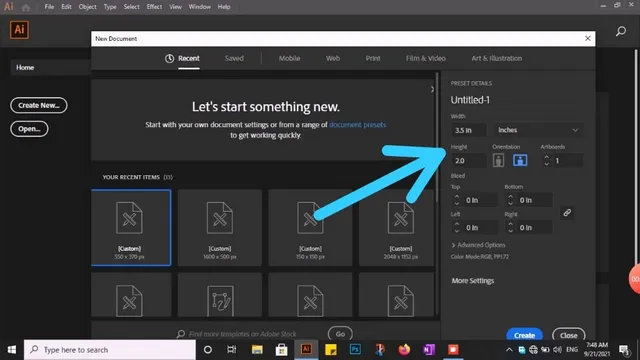
Task: Open OneNote from taskbar
Action: tap(429, 349)
